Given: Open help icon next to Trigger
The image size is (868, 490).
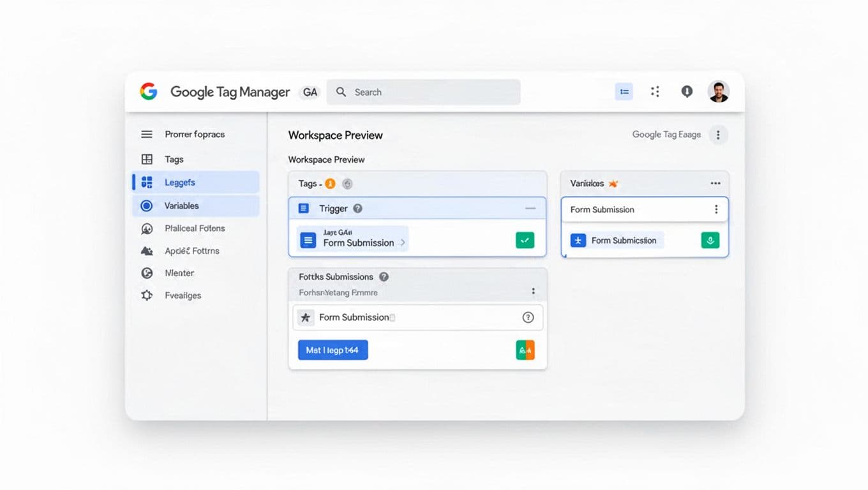Looking at the screenshot, I should click(358, 209).
